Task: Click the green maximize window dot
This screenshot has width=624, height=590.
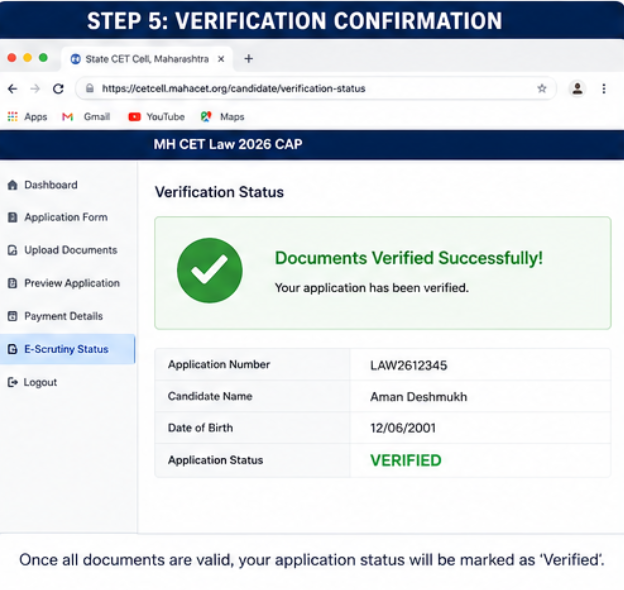Action: point(43,58)
